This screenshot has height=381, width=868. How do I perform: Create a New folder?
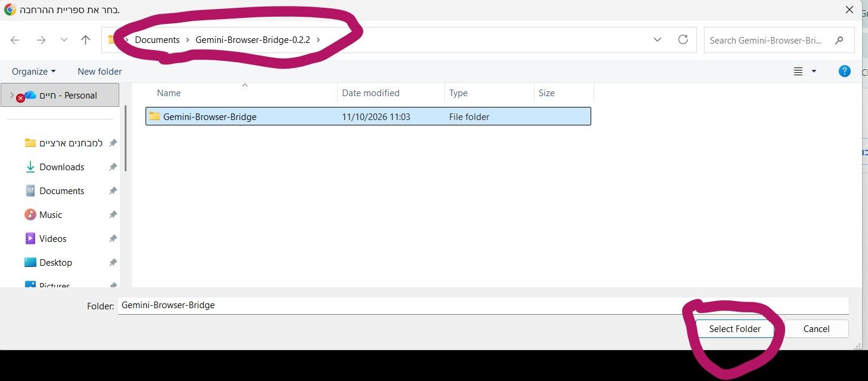click(x=100, y=72)
